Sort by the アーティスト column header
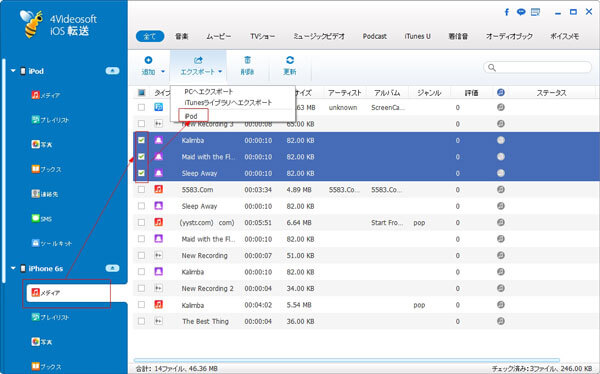 point(344,93)
